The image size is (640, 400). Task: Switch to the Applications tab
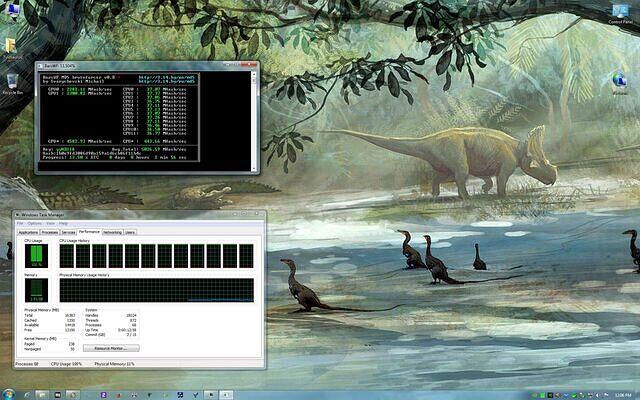[28, 232]
